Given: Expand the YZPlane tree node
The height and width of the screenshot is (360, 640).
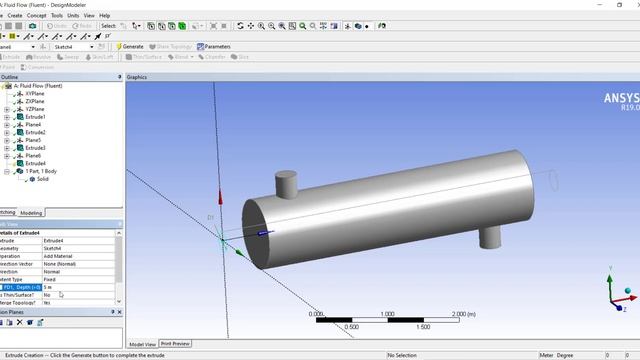Looking at the screenshot, I should point(7,109).
